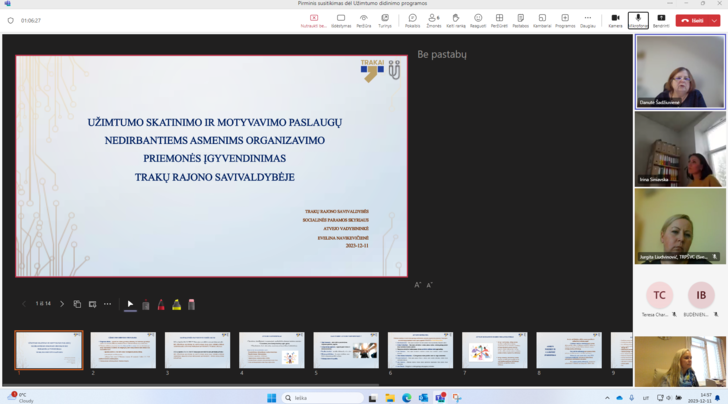Raise hand with Kelti ranką
Screen dimensions: 728x404
point(455,20)
